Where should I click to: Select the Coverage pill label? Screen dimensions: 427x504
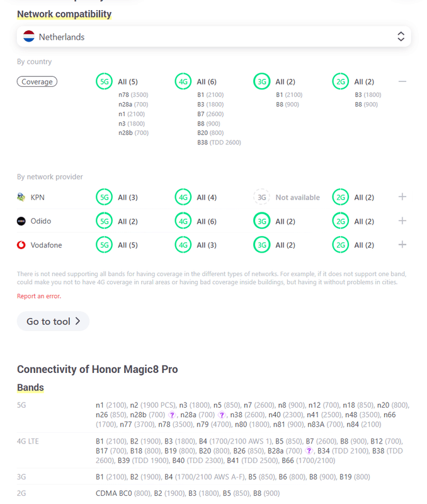[37, 81]
